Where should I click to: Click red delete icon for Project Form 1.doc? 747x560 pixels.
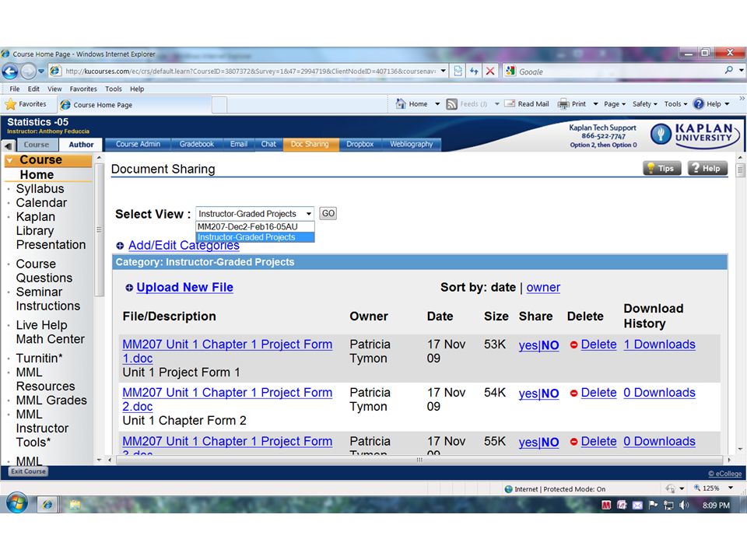pos(573,345)
